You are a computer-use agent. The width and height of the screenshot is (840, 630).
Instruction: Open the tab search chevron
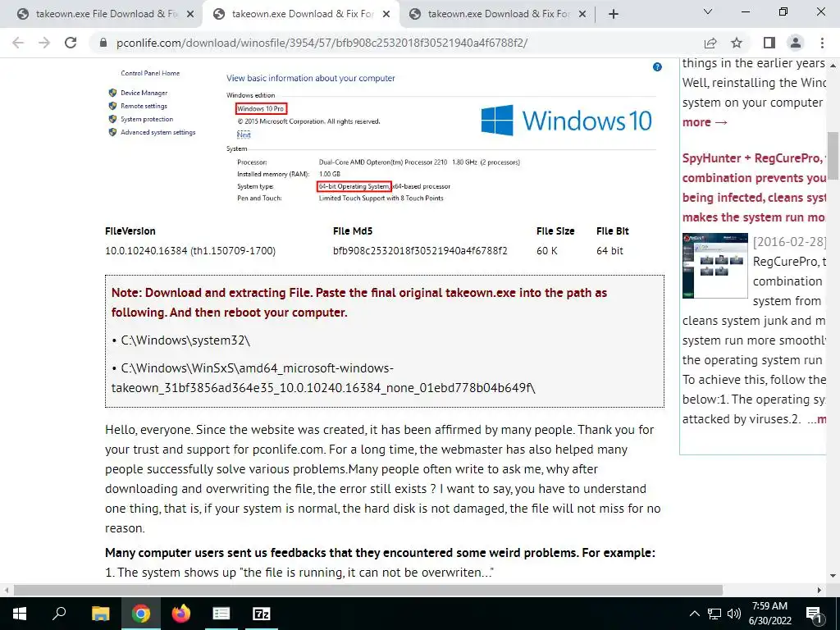click(708, 11)
